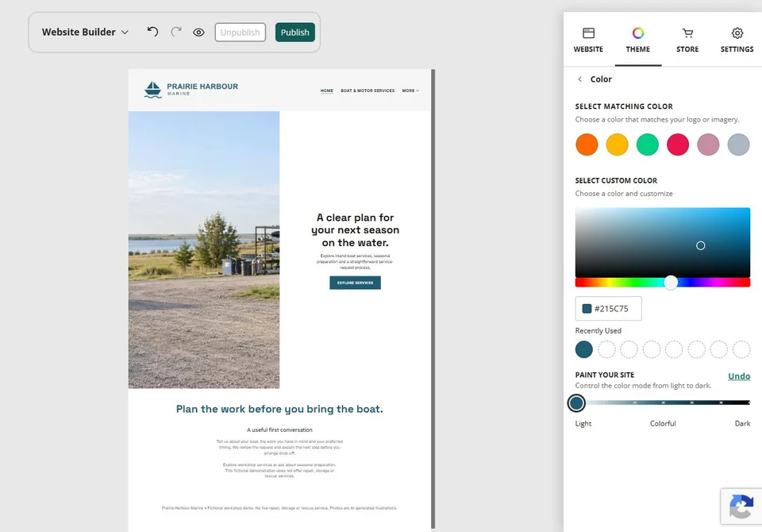Choose the orange matching color
Viewport: 762px width, 532px height.
tap(587, 145)
